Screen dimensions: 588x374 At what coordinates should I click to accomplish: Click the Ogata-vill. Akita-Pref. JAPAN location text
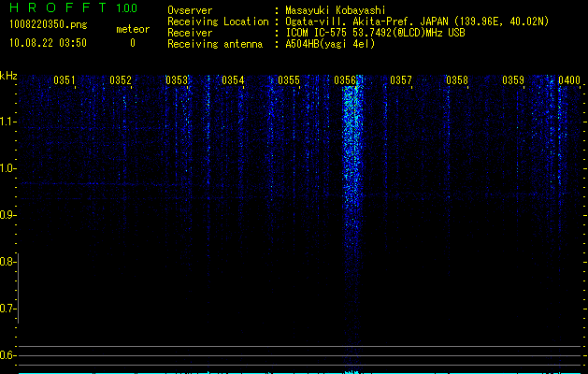[x=417, y=22]
